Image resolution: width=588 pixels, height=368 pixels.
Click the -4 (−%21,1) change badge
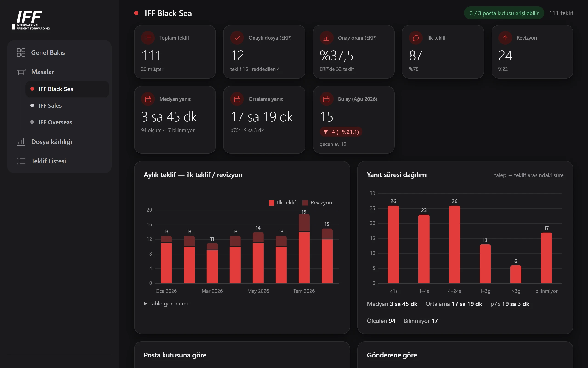tap(341, 132)
